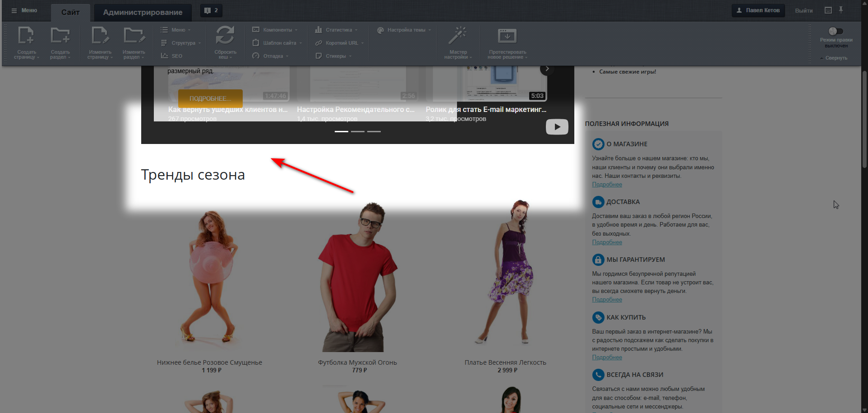
Task: Click the YouTube play button
Action: [557, 127]
